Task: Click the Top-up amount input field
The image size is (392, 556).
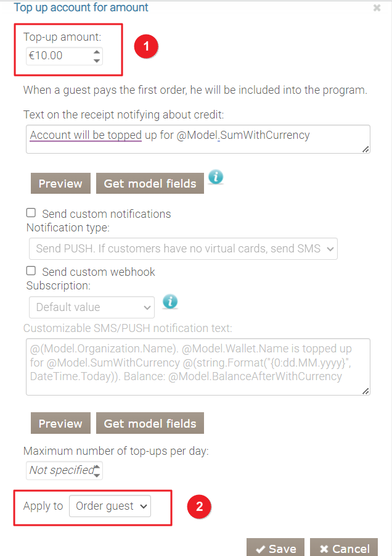Action: [x=58, y=56]
